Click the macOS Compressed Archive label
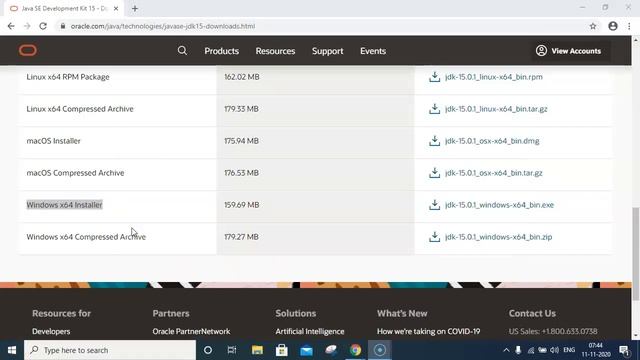The image size is (640, 360). 75,173
